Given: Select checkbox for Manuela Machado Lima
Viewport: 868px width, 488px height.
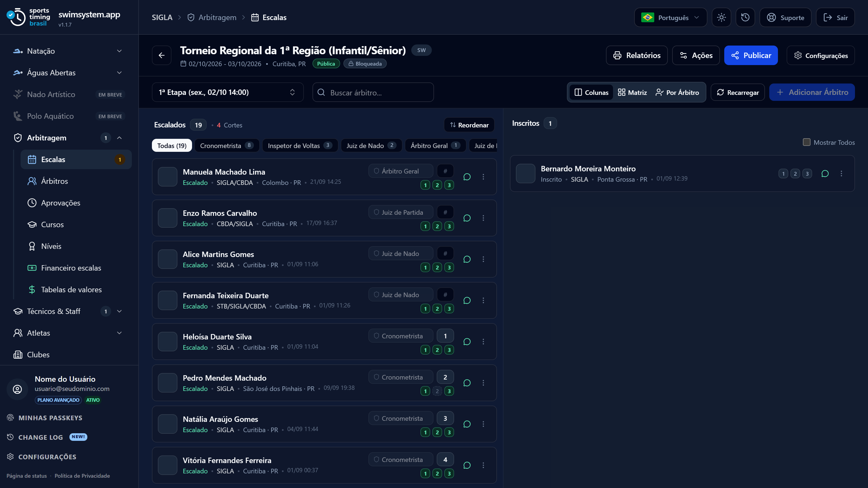Looking at the screenshot, I should 167,177.
